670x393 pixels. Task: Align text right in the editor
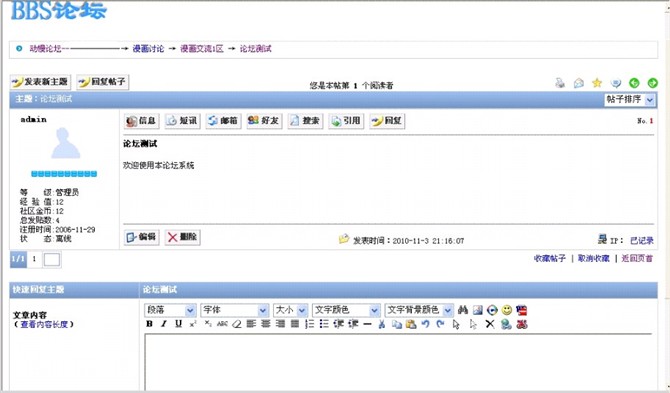(x=280, y=324)
